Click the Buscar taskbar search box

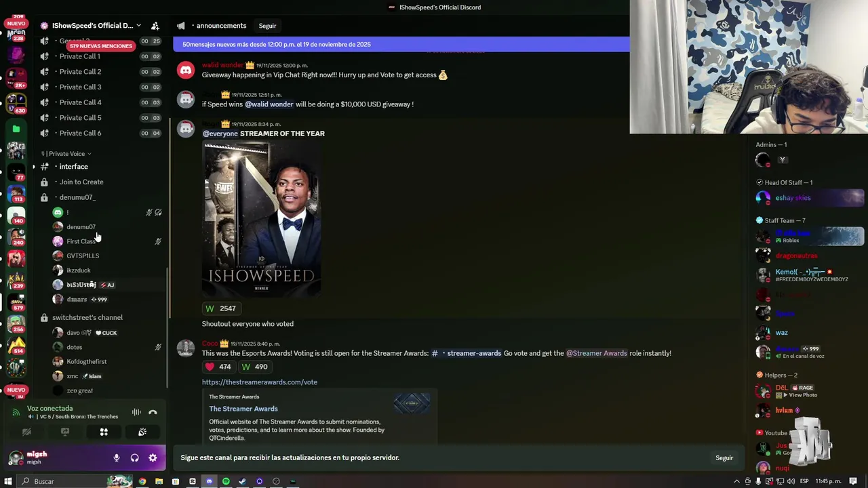75,481
